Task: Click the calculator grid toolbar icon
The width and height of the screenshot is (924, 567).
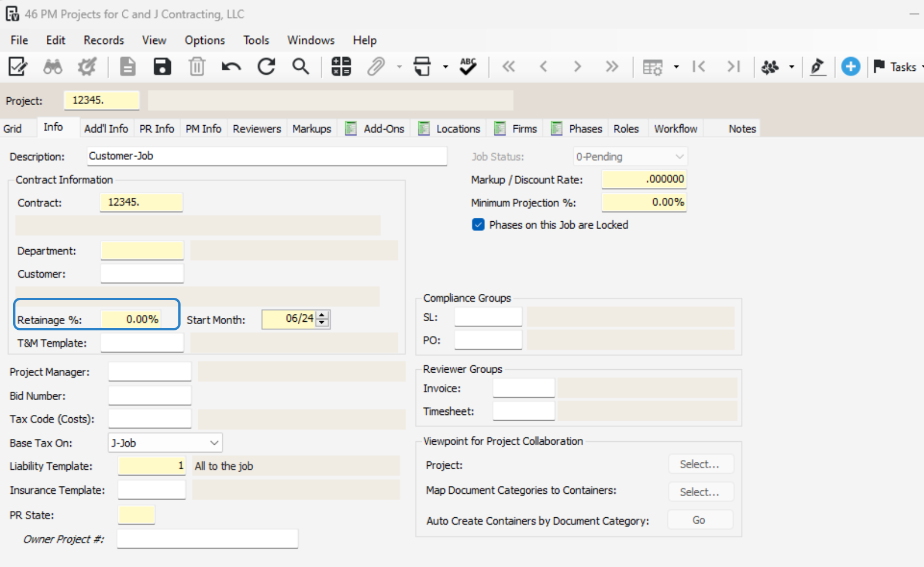Action: click(341, 67)
